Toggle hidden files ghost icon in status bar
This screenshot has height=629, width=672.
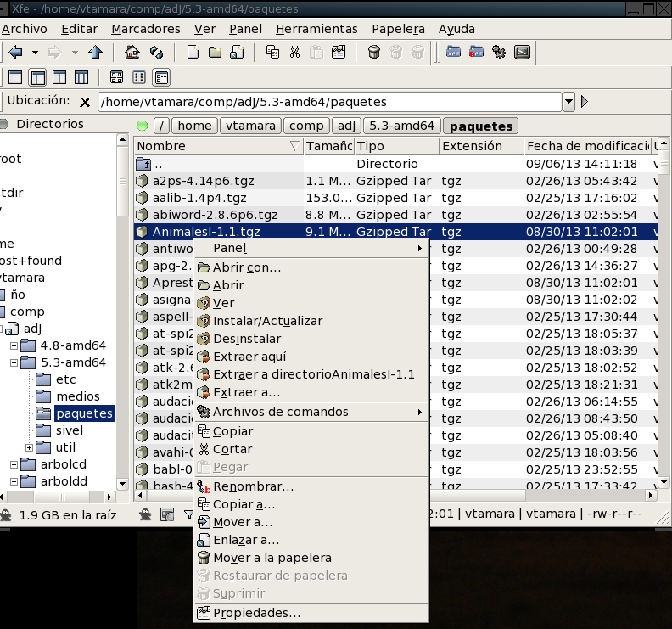[145, 514]
